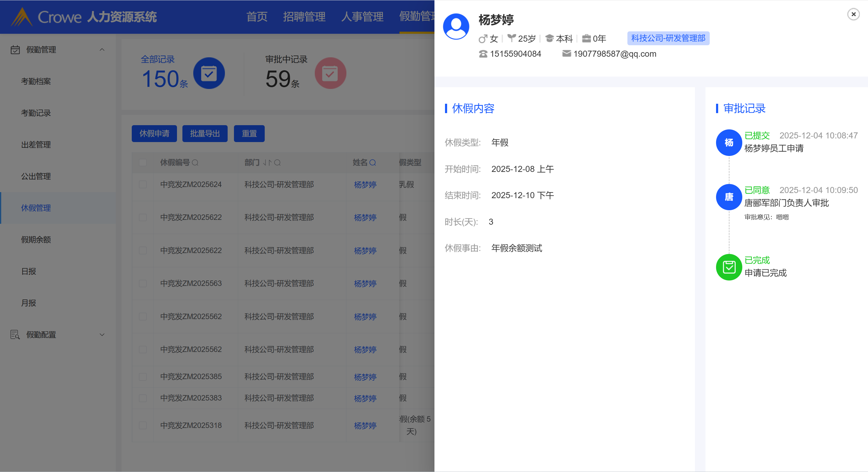868x472 pixels.
Task: Click the 休假申请 button
Action: pos(154,134)
